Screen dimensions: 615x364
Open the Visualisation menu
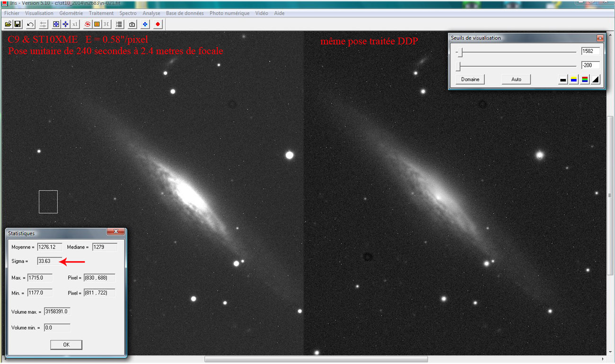(39, 13)
